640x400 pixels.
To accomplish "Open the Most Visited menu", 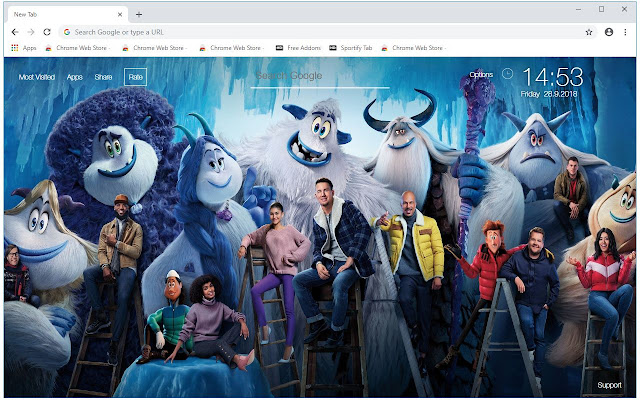I will 37,77.
